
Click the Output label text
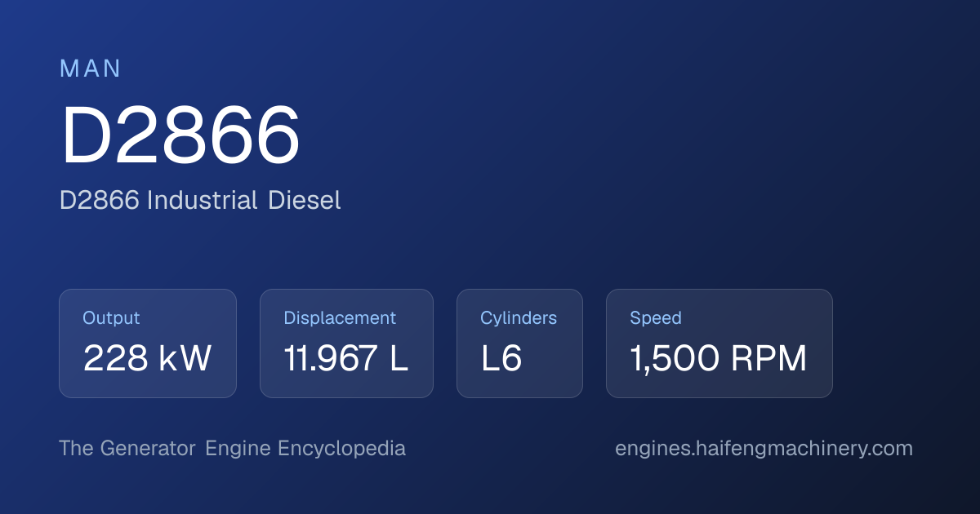pyautogui.click(x=111, y=318)
